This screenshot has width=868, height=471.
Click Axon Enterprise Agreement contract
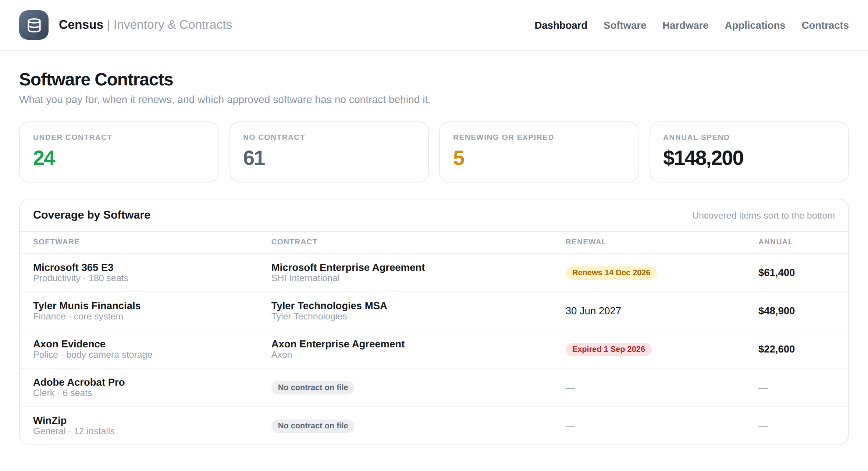[338, 344]
